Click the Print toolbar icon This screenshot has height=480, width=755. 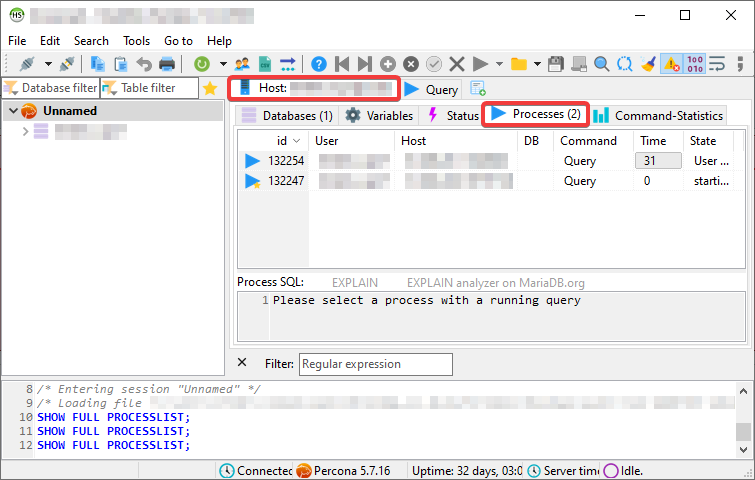tap(167, 64)
